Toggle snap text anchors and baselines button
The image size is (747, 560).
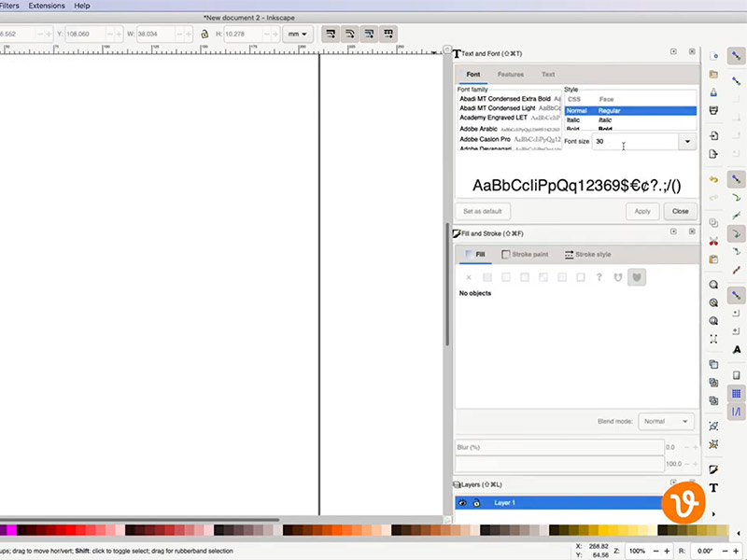[737, 349]
